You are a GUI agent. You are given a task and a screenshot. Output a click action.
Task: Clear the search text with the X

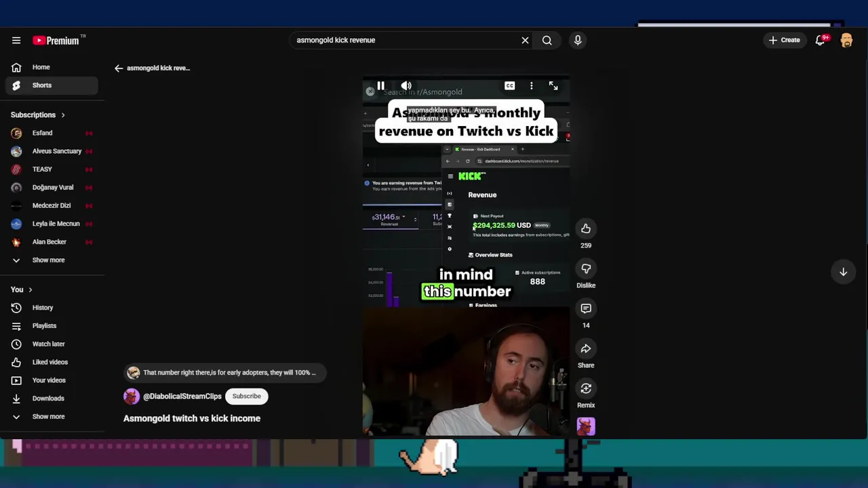525,40
